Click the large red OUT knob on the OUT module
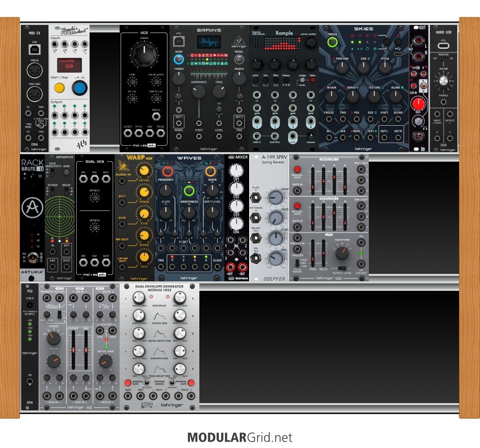This screenshot has height=448, width=480. (418, 103)
